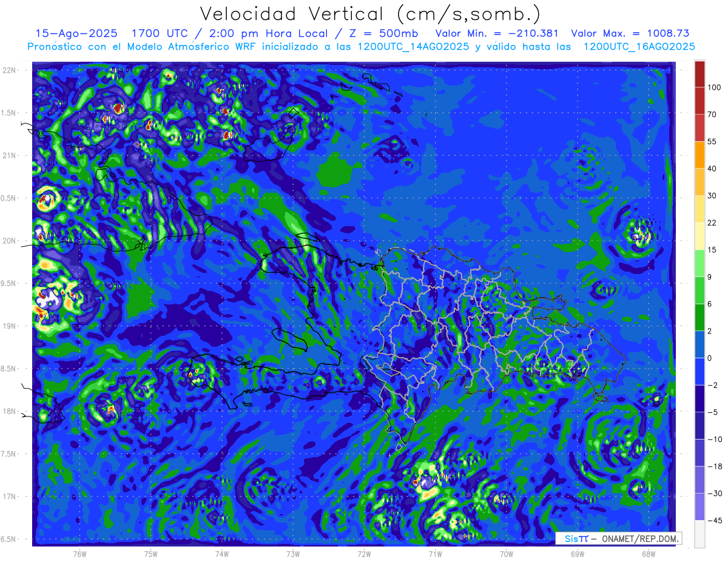Click the colorbar label '-45'

714,520
